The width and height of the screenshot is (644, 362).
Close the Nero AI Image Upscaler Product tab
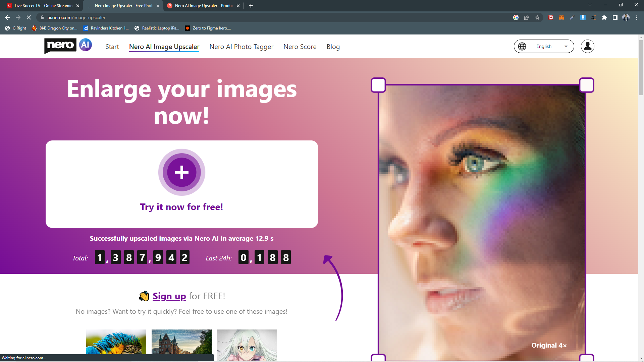[238, 6]
